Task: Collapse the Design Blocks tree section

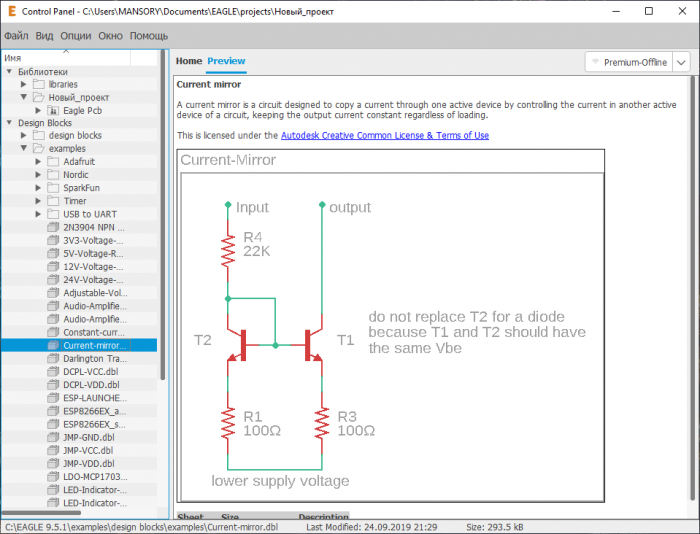Action: click(9, 123)
